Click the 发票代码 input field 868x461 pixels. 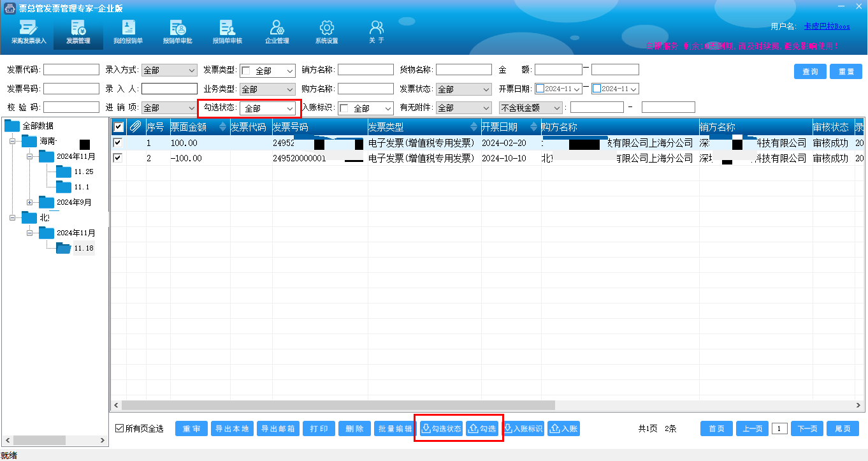(71, 70)
